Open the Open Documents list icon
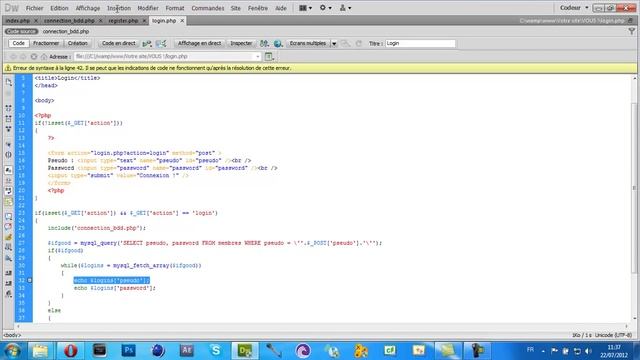The width and height of the screenshot is (640, 360). point(9,82)
